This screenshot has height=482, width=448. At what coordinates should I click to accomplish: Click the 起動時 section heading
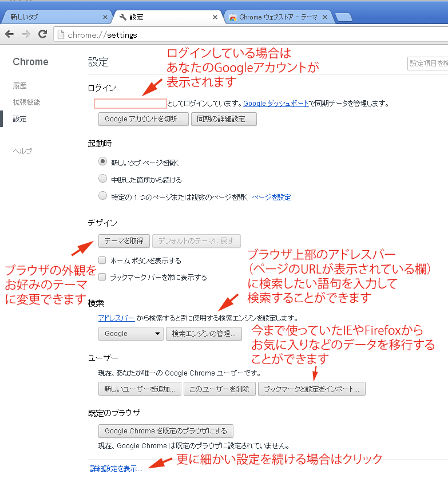pyautogui.click(x=100, y=144)
